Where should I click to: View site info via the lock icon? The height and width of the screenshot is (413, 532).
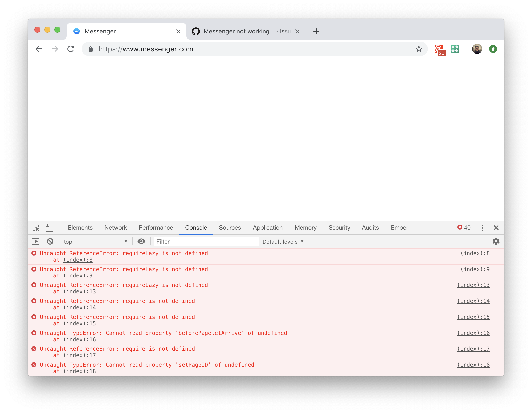click(91, 49)
